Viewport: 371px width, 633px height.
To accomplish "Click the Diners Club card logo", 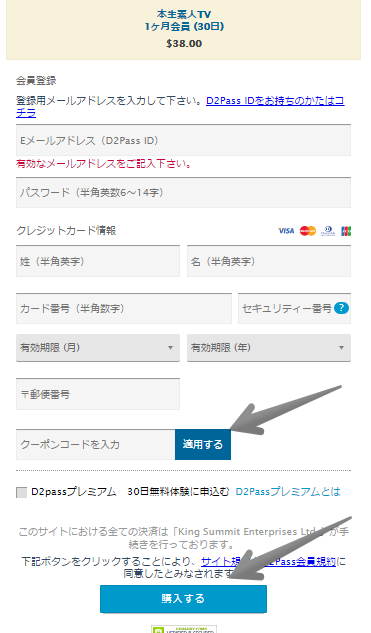I will click(x=328, y=231).
